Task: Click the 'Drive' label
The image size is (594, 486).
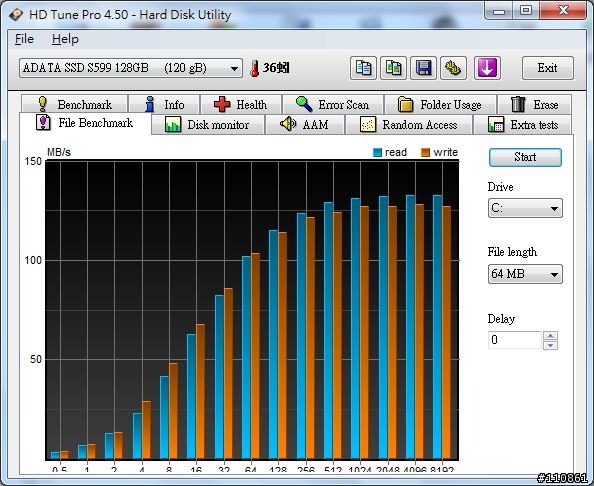Action: [500, 187]
